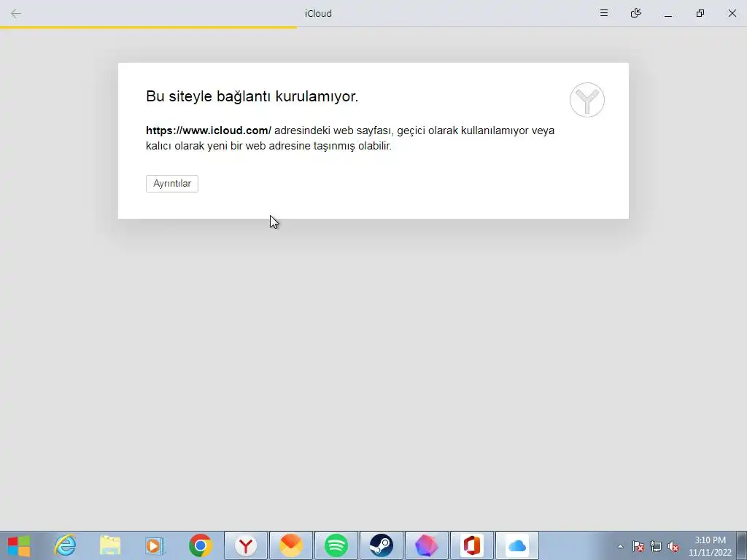Close the iCloud window
Image resolution: width=747 pixels, height=560 pixels.
pyautogui.click(x=732, y=13)
